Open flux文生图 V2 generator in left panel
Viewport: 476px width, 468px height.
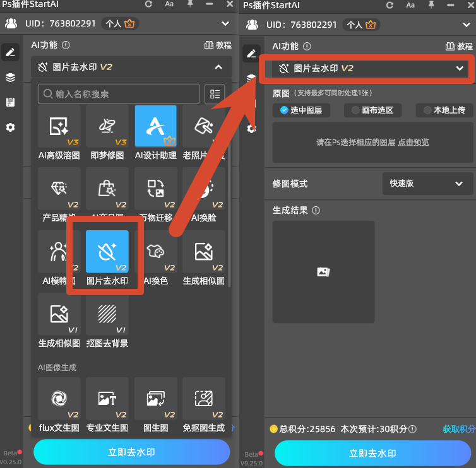coord(59,399)
